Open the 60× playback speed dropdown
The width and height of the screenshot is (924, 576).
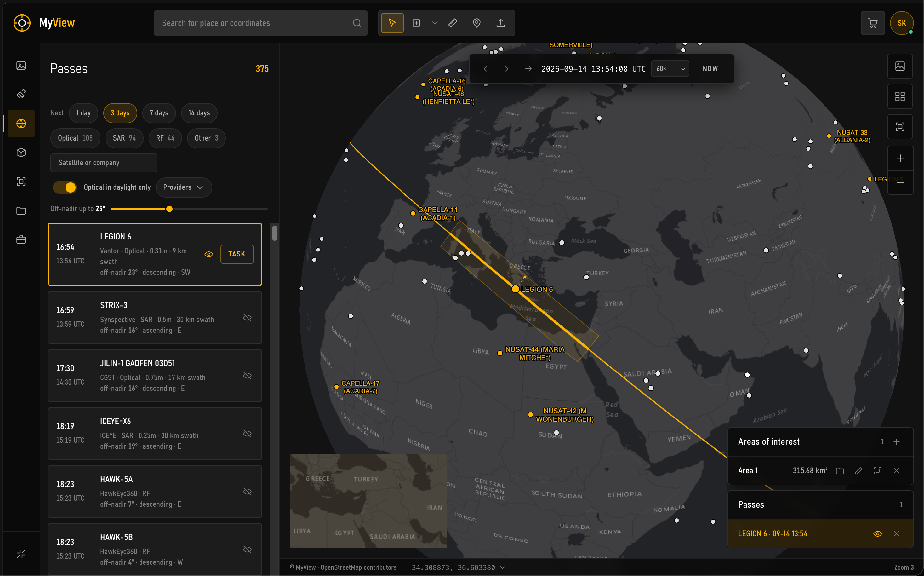tap(670, 69)
